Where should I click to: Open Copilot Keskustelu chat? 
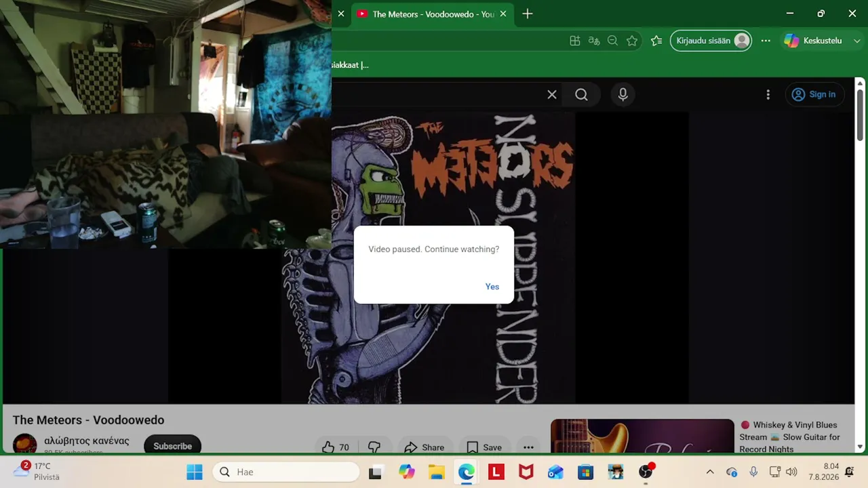coord(813,41)
